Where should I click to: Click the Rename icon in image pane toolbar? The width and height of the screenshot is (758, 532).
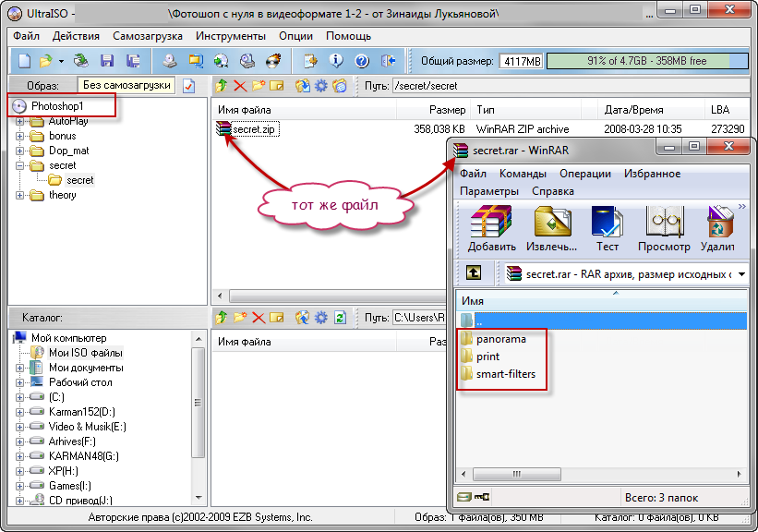click(x=276, y=86)
